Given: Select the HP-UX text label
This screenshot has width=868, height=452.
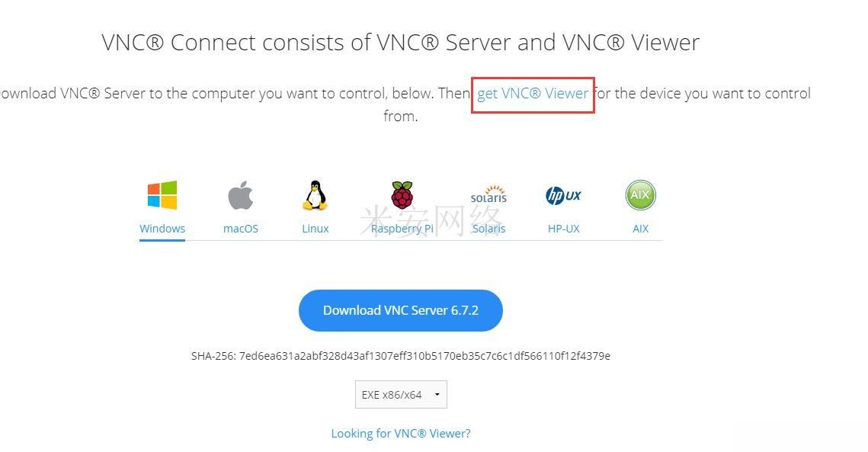Looking at the screenshot, I should tap(563, 228).
